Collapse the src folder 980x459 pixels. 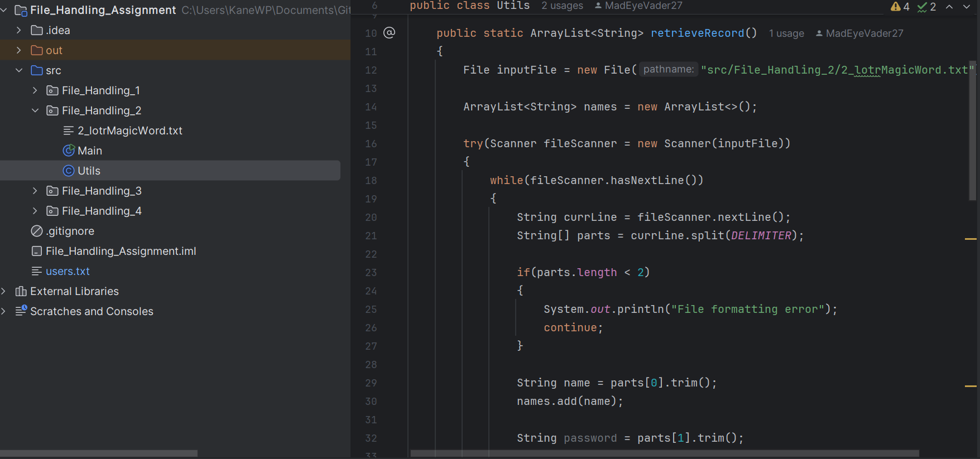coord(19,70)
